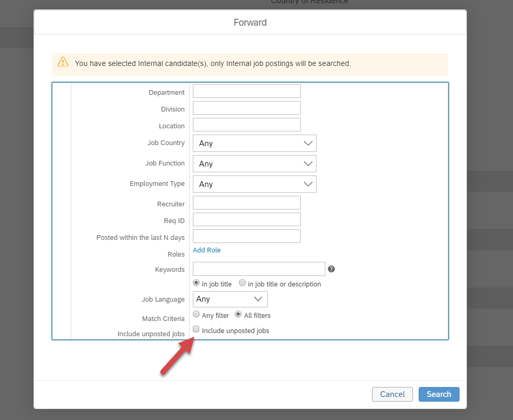Image resolution: width=513 pixels, height=420 pixels.
Task: Click the Search button
Action: pyautogui.click(x=439, y=394)
